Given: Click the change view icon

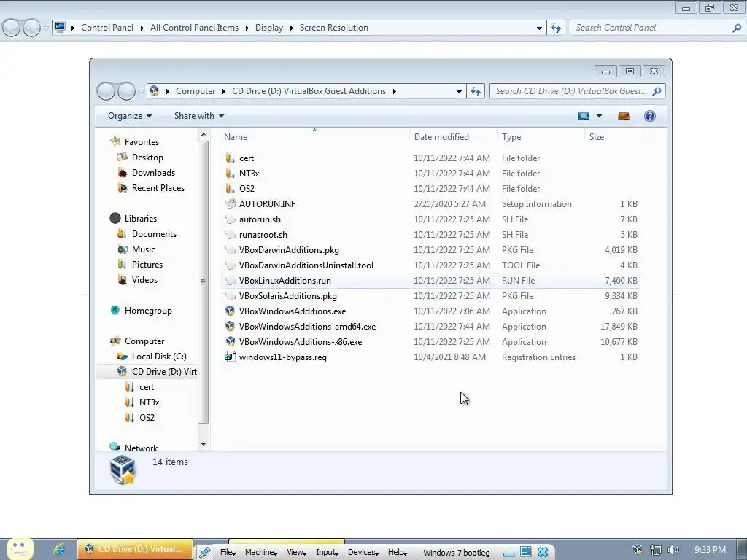Looking at the screenshot, I should click(584, 116).
